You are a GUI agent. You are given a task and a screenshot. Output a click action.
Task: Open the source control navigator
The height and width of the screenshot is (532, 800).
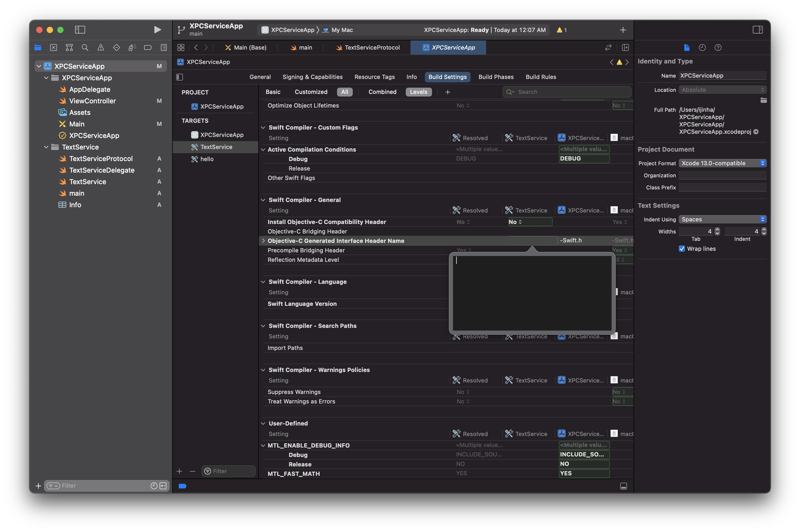pos(54,47)
